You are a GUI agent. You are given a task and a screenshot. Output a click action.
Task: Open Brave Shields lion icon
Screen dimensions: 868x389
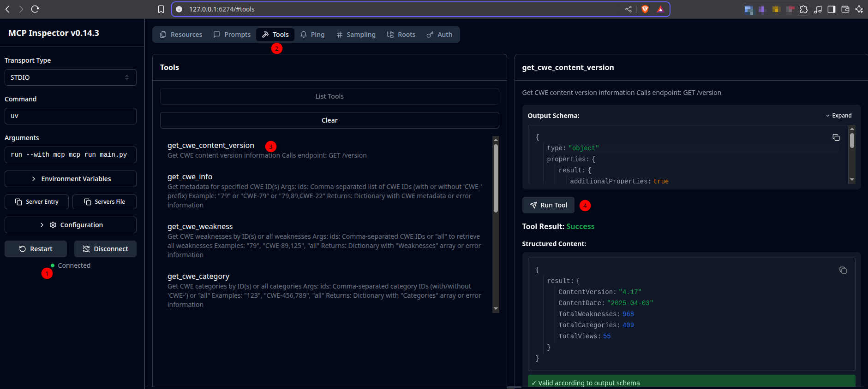(x=645, y=9)
